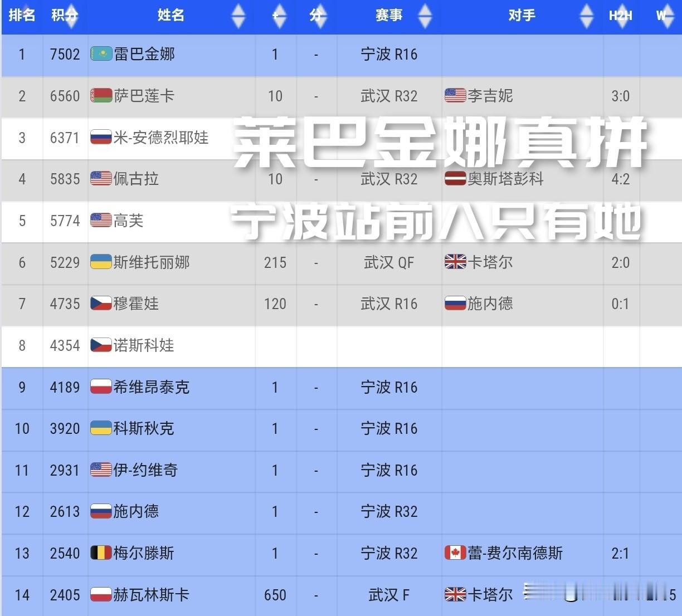The width and height of the screenshot is (682, 616).
Task: Click 宁波 R32 event in 施内德 row
Action: click(389, 511)
